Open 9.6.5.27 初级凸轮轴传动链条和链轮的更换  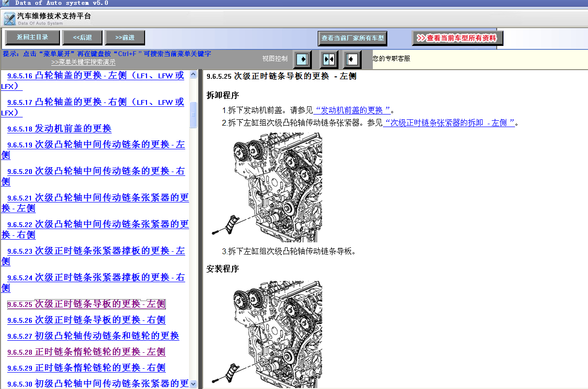[x=93, y=336]
